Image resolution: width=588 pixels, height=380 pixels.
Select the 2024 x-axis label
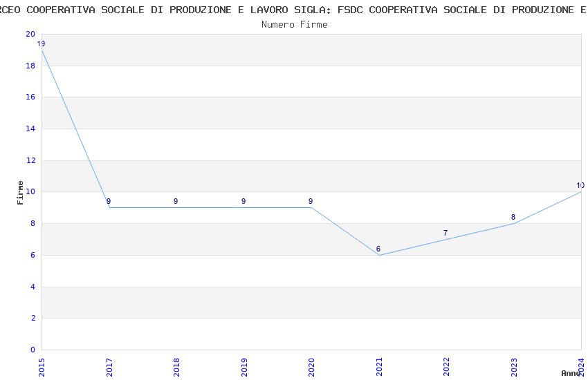[x=581, y=368]
